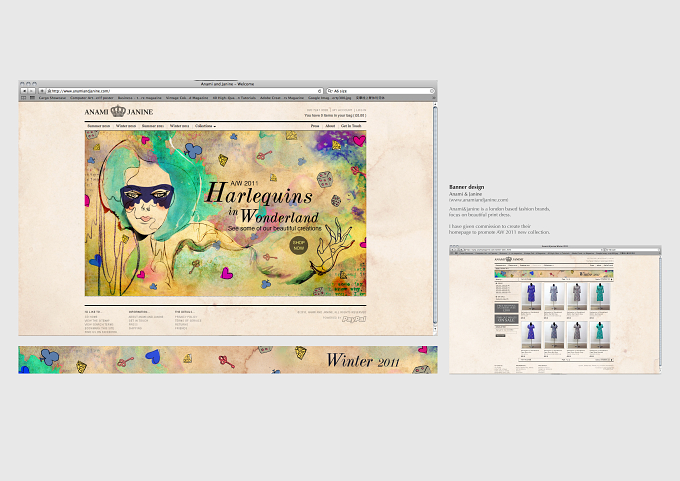The width and height of the screenshot is (680, 481).
Task: Click the add bookmark plus button
Action: tap(42, 91)
